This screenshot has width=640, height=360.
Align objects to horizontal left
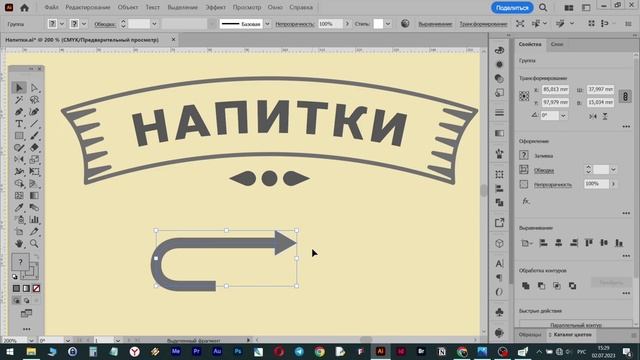coord(543,243)
